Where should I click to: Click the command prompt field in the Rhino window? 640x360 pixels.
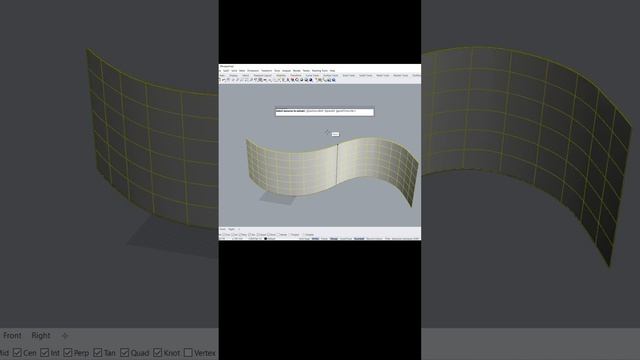(x=325, y=112)
